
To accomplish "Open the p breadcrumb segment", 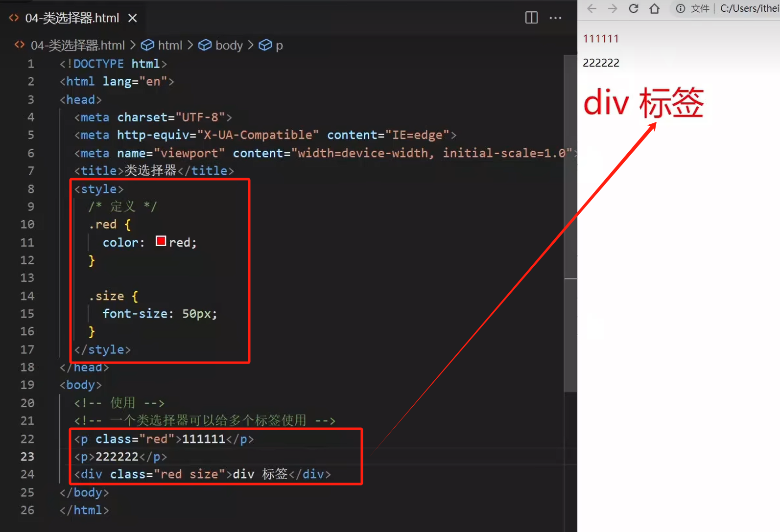I will click(x=279, y=46).
